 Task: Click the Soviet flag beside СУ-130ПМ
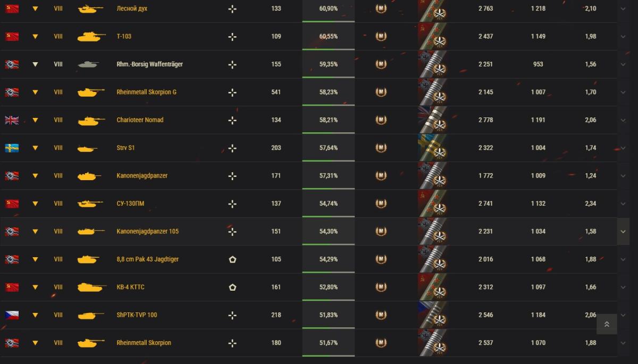[x=12, y=204]
